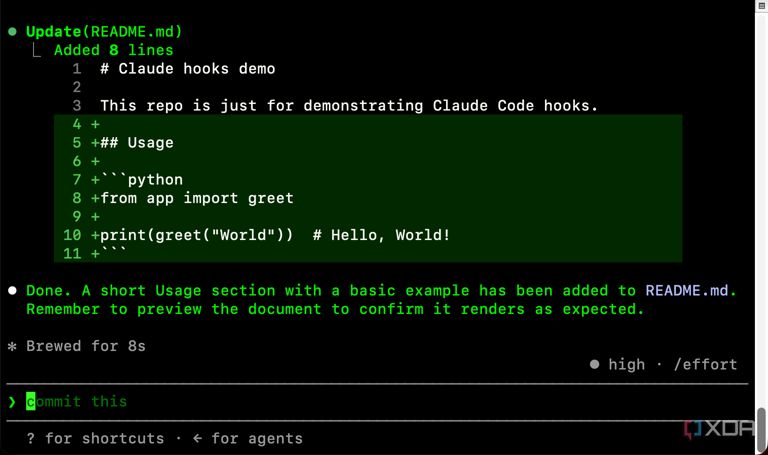Click the /effort command label
Image resolution: width=768 pixels, height=455 pixels.
click(705, 365)
